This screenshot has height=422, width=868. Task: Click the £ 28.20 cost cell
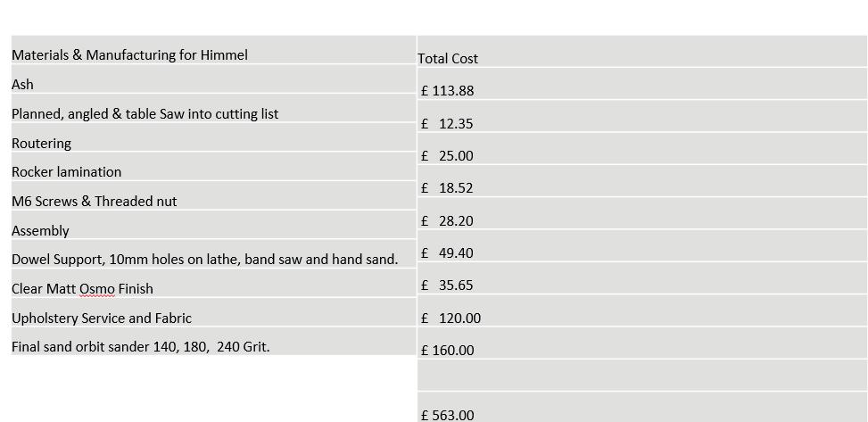click(x=642, y=214)
